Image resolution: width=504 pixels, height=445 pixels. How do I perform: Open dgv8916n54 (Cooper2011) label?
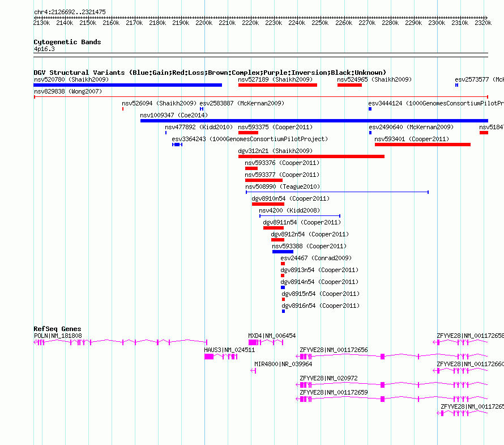tap(321, 306)
